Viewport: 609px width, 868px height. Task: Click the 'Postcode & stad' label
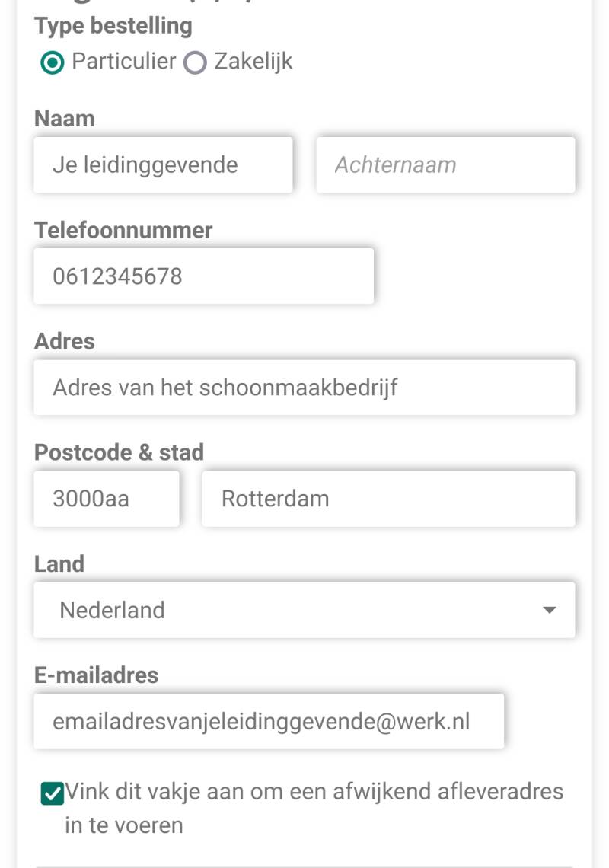(119, 452)
